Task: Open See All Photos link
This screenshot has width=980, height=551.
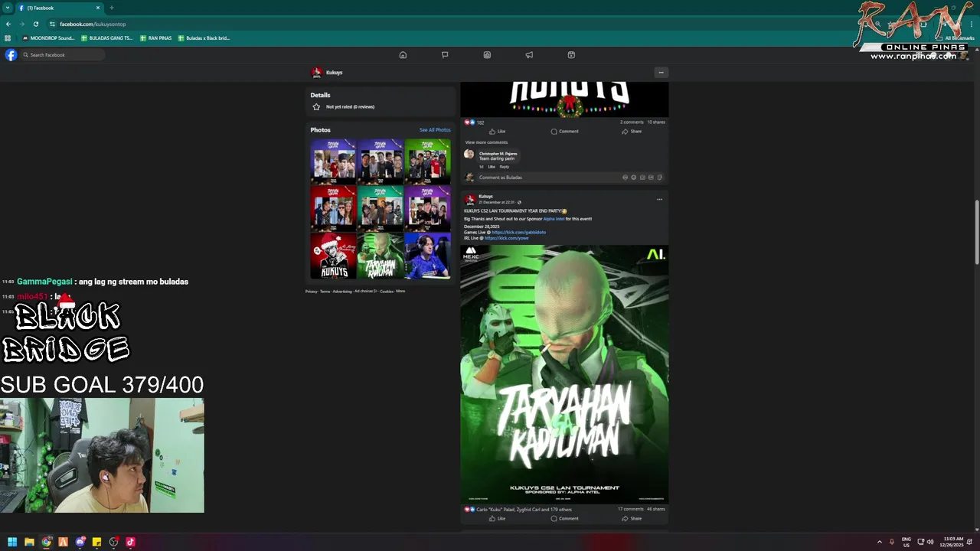Action: (x=435, y=130)
